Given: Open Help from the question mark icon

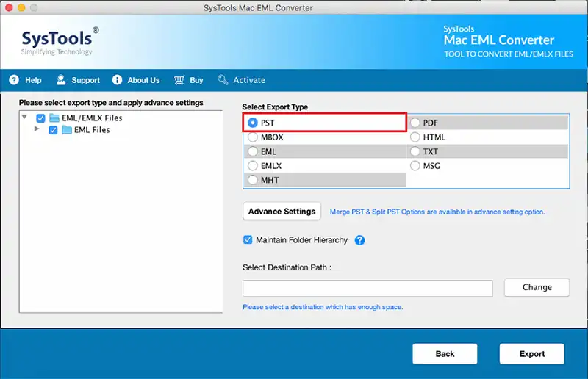Looking at the screenshot, I should tap(14, 80).
